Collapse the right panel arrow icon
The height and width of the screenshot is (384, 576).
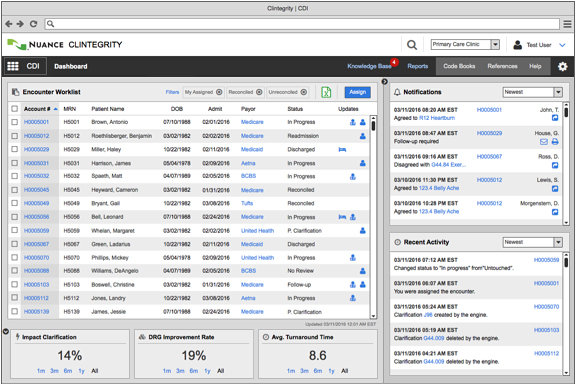pyautogui.click(x=385, y=82)
